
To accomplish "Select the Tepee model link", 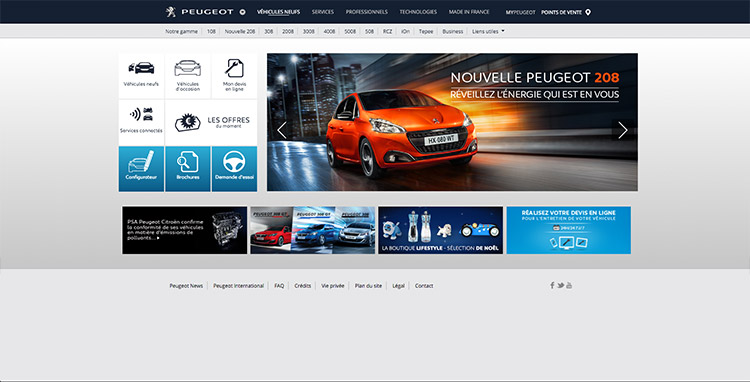I will [426, 32].
